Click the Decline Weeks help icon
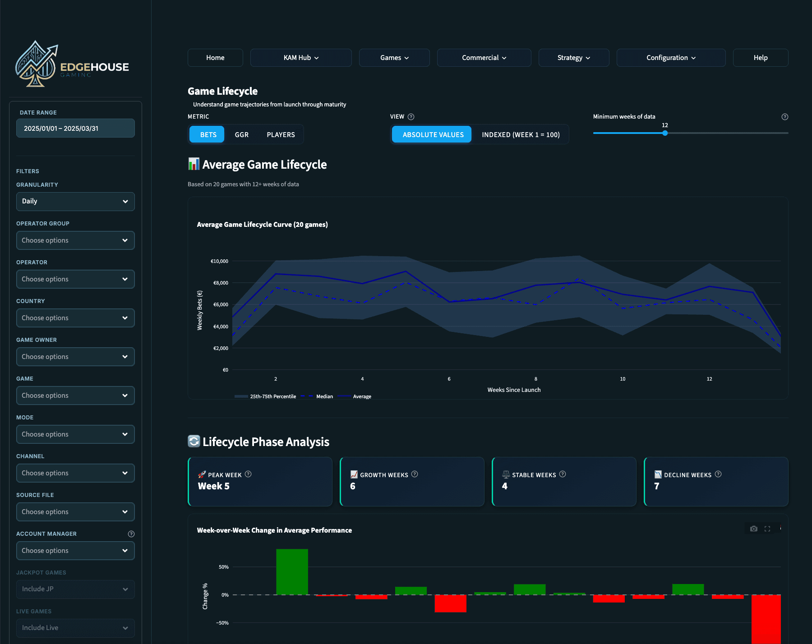Screen dimensions: 812x644 (x=718, y=474)
